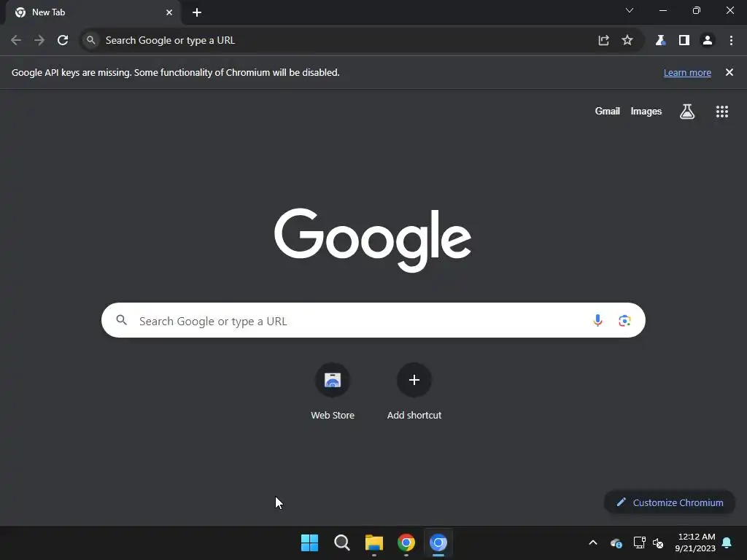747x560 pixels.
Task: Click the forward navigation arrow
Action: click(x=39, y=41)
